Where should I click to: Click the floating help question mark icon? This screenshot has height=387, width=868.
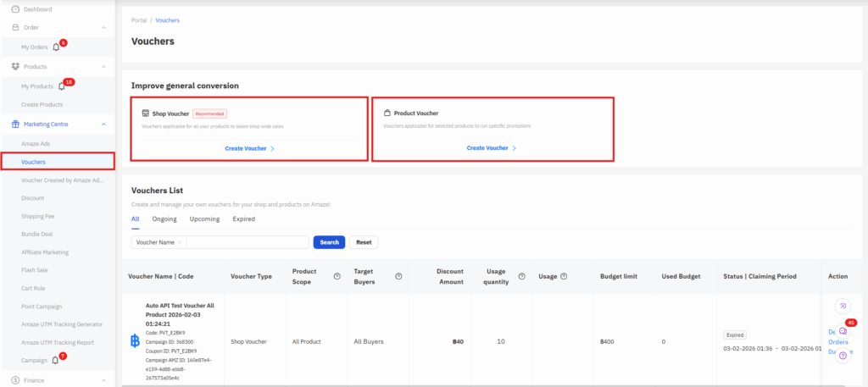coord(843,356)
